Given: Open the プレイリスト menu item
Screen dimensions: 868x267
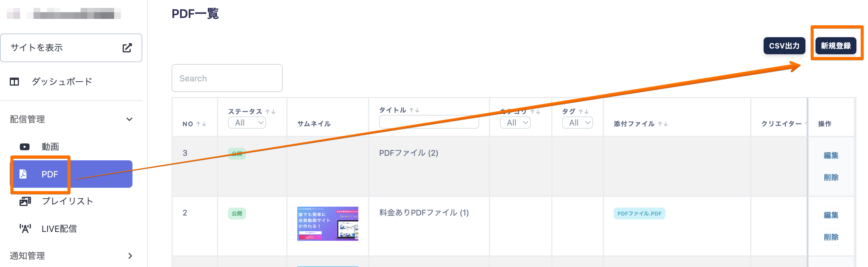Looking at the screenshot, I should (x=67, y=201).
